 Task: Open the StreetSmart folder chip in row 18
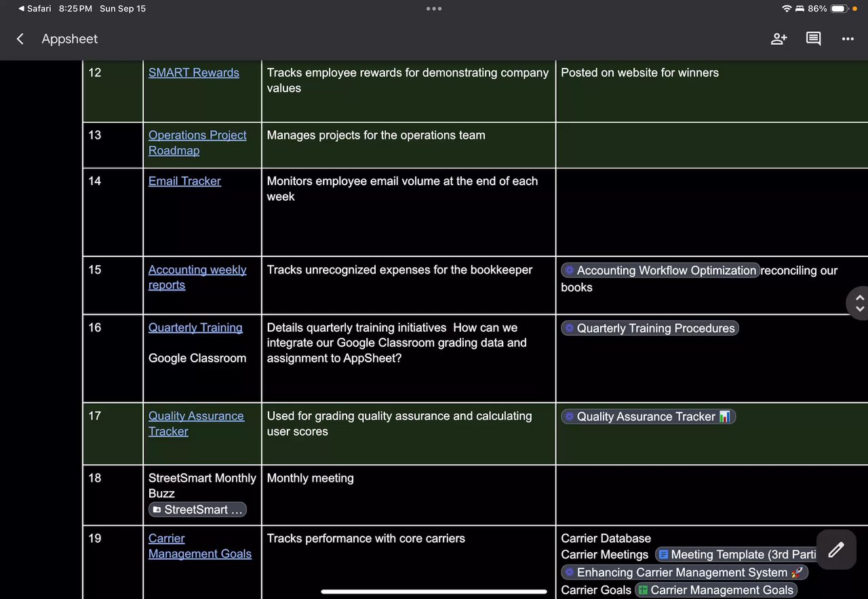(x=197, y=509)
